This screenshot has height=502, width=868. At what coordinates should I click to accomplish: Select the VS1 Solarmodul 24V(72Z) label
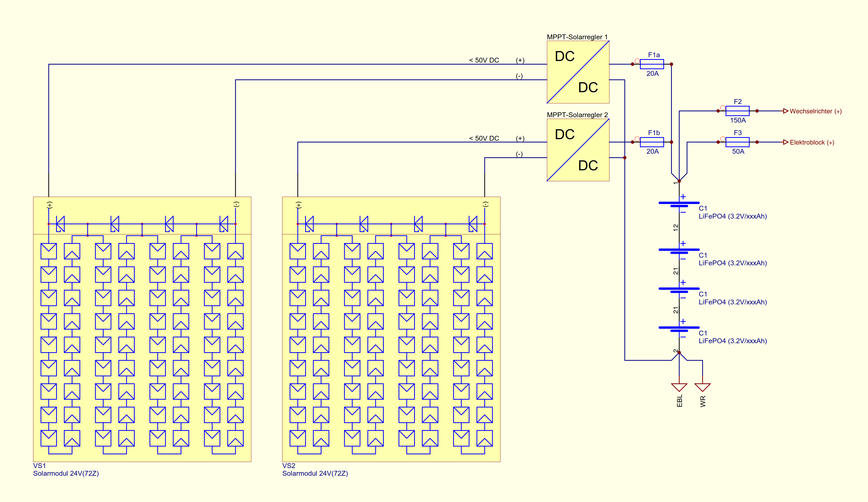[x=66, y=470]
